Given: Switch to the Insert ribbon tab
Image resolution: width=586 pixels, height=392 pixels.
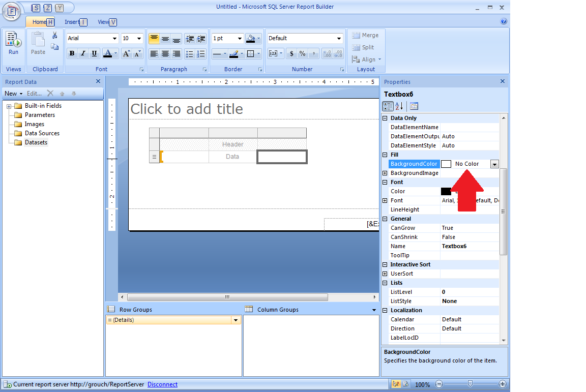Looking at the screenshot, I should click(x=75, y=22).
